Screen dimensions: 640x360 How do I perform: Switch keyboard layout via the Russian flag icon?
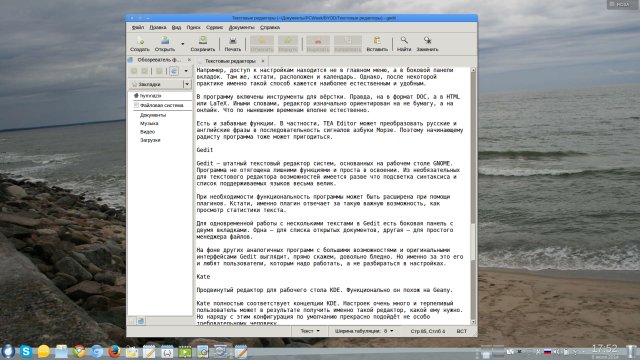coord(547,351)
